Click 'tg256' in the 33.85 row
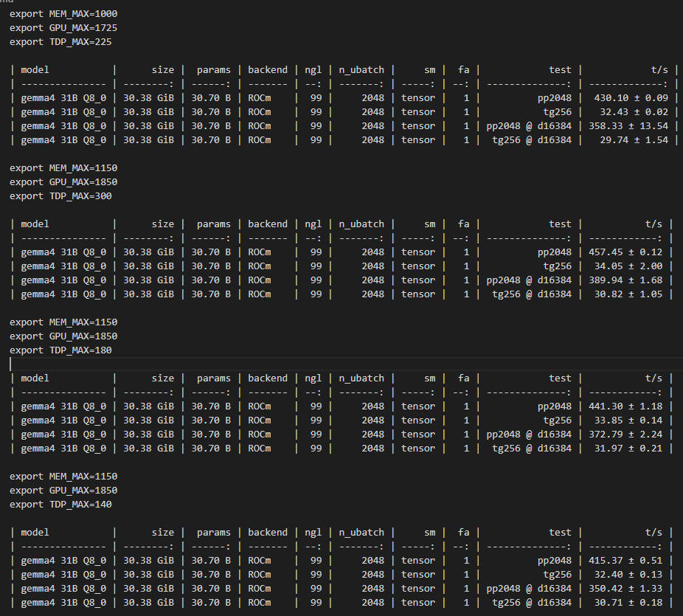The image size is (683, 616). pyautogui.click(x=557, y=421)
